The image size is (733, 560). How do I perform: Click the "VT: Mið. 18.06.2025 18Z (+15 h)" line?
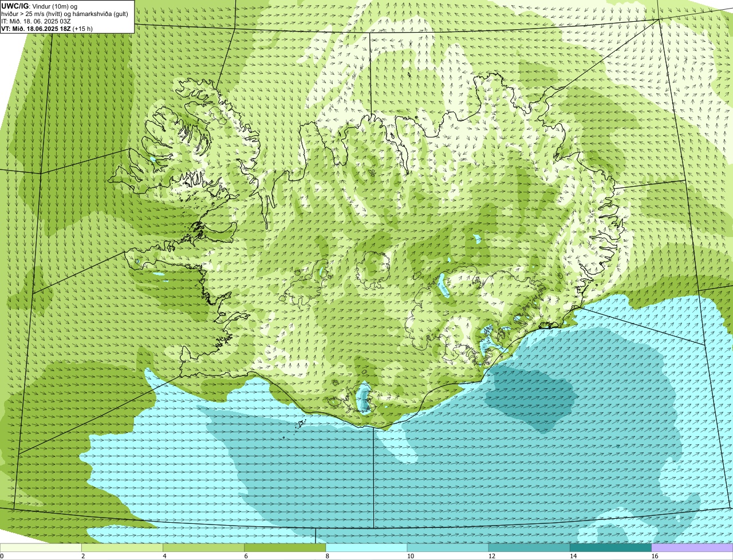(48, 29)
